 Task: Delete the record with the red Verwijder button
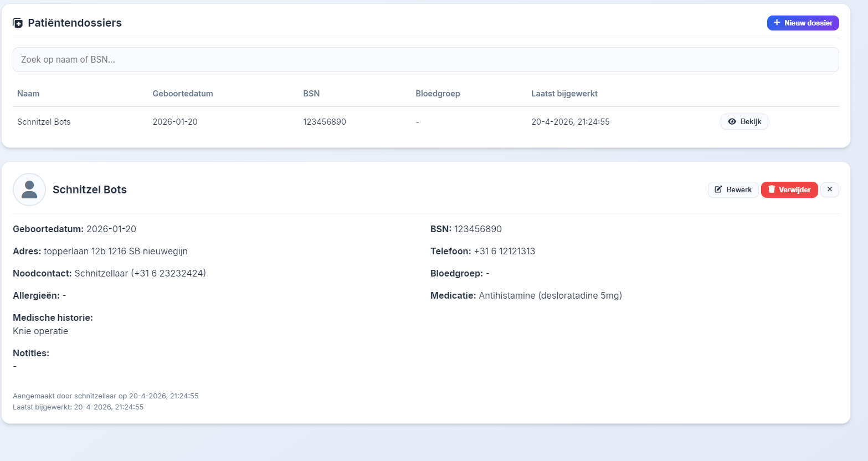(789, 189)
